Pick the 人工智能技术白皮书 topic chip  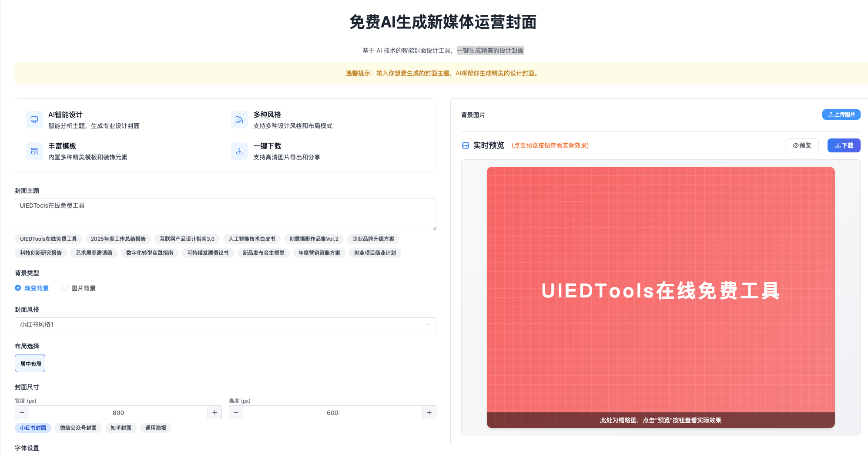click(x=252, y=239)
